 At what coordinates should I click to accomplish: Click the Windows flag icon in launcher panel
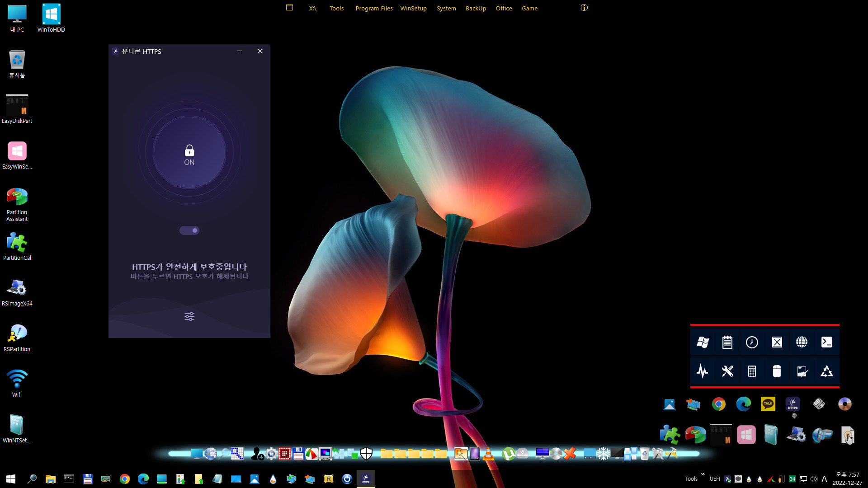pyautogui.click(x=703, y=342)
